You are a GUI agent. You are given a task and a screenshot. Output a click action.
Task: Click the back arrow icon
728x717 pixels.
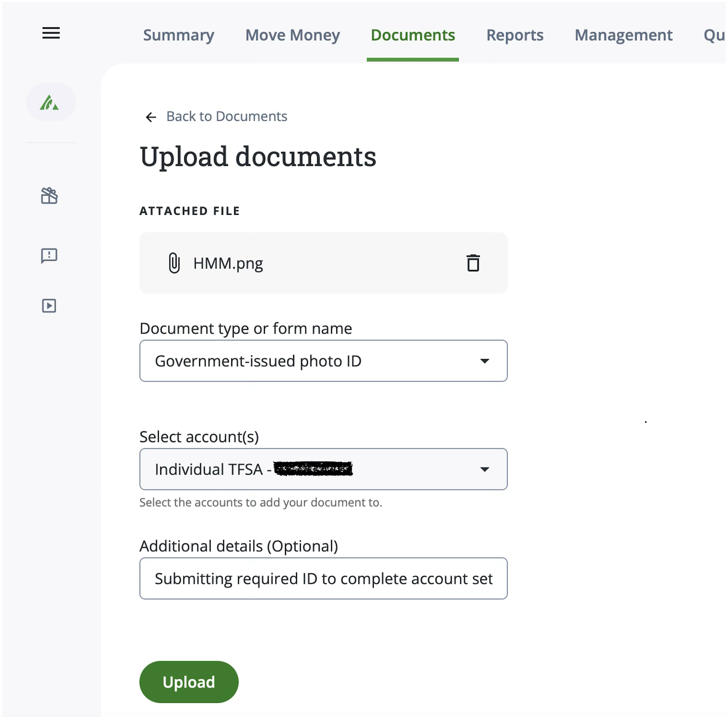(x=151, y=117)
